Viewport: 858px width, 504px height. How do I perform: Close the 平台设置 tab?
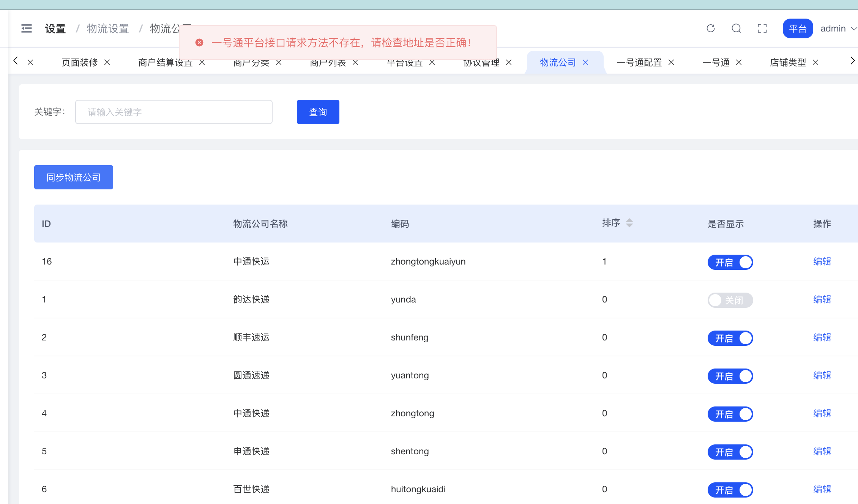click(432, 62)
